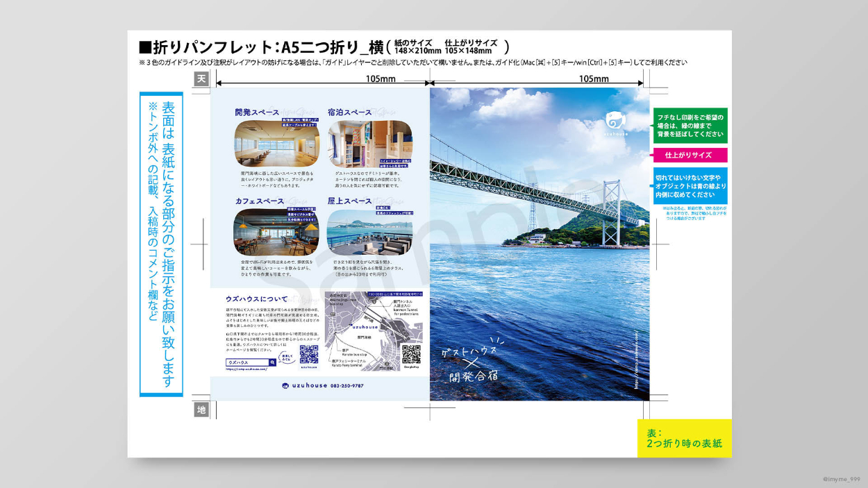Click the 天 top marker box

[x=201, y=79]
